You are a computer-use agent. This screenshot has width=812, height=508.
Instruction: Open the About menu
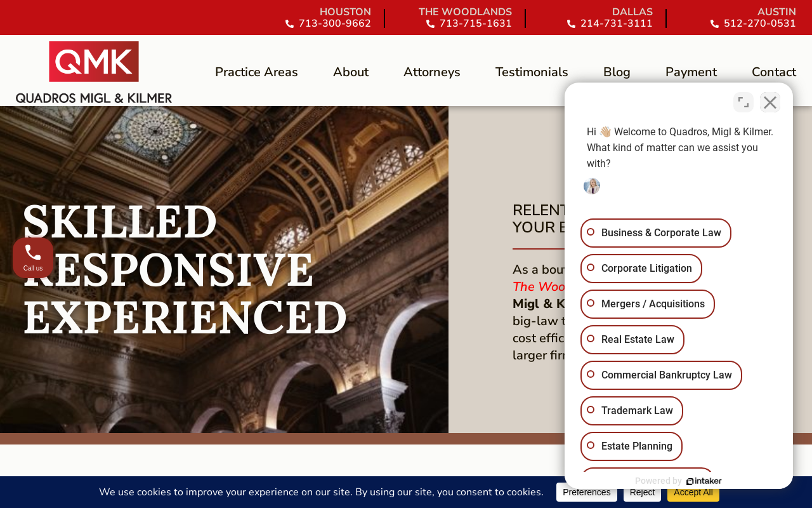(x=351, y=72)
